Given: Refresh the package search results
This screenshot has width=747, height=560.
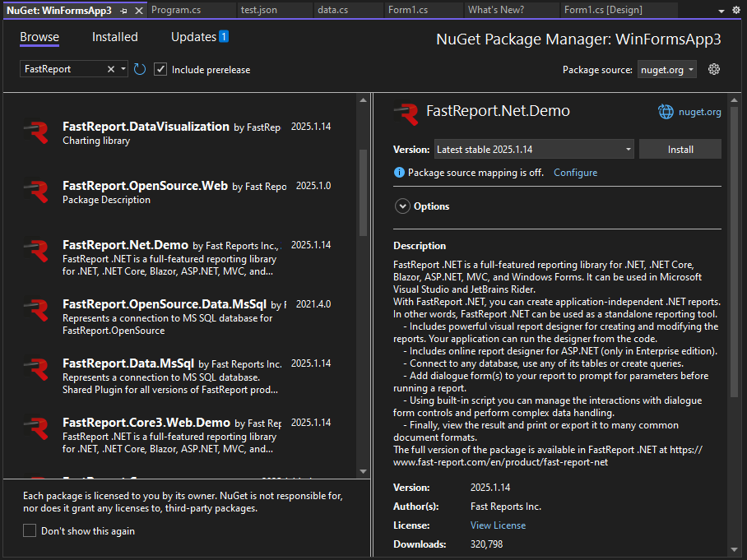Looking at the screenshot, I should pos(140,70).
